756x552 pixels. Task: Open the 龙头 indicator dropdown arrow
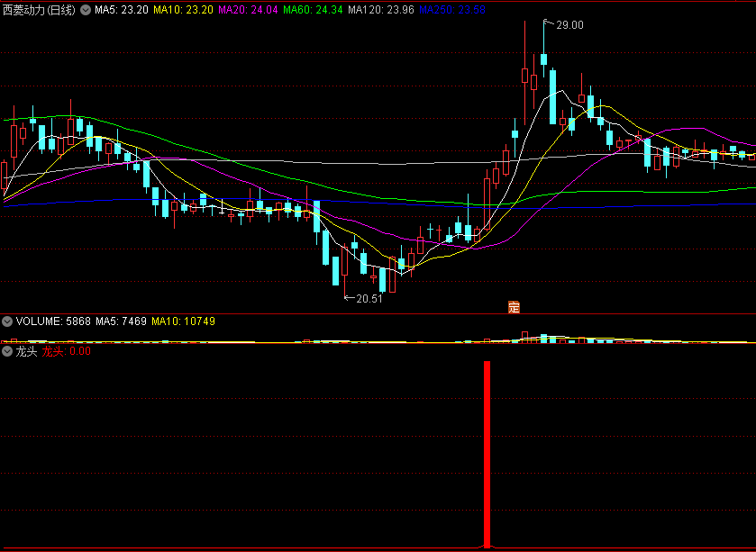coord(7,351)
